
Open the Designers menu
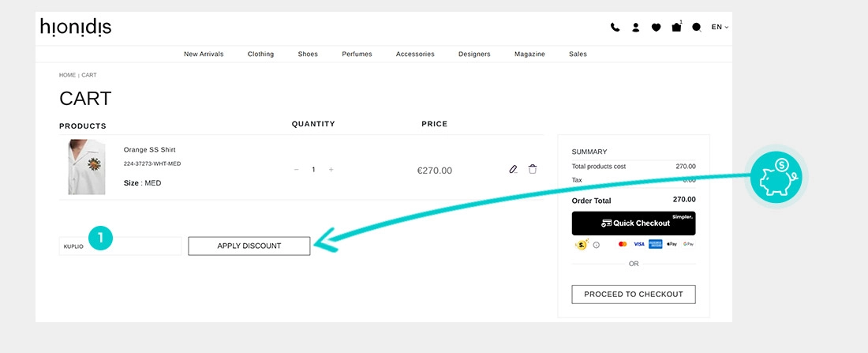[474, 54]
